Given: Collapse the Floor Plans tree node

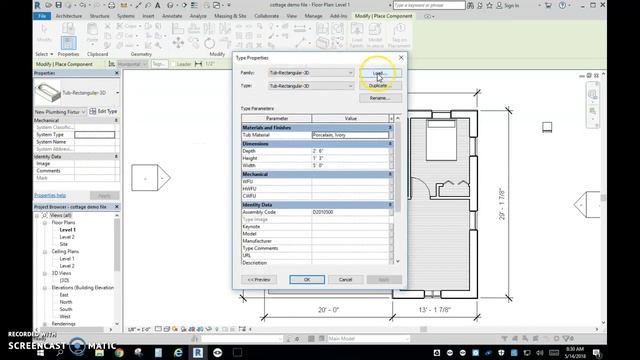Looking at the screenshot, I should click(x=45, y=223).
